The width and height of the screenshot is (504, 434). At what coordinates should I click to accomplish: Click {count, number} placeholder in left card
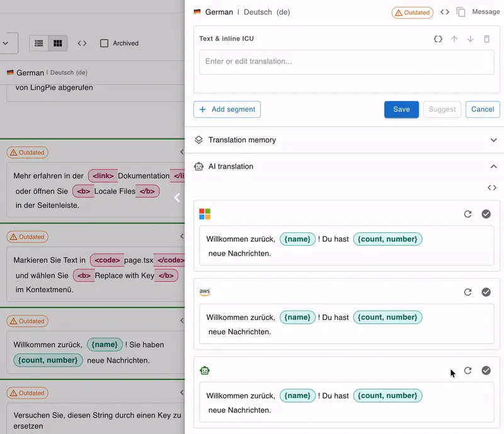[48, 360]
